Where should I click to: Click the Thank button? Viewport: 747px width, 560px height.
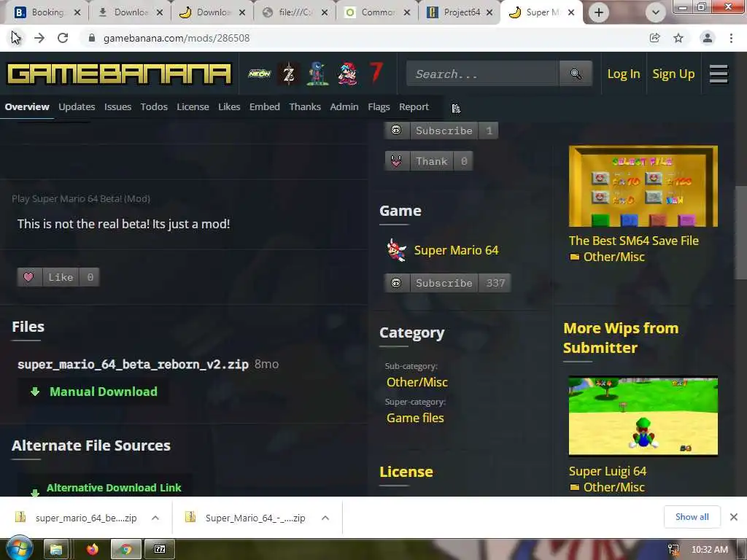[x=429, y=161]
